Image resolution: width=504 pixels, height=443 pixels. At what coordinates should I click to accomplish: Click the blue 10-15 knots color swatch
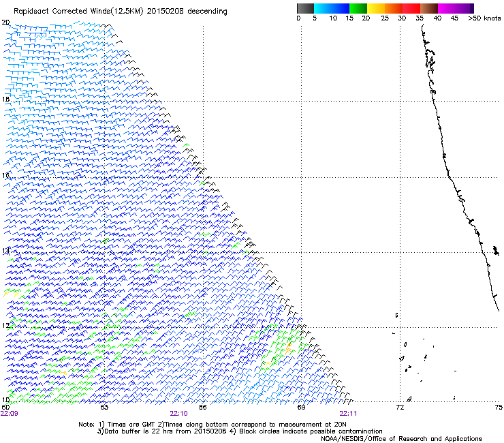click(x=341, y=8)
